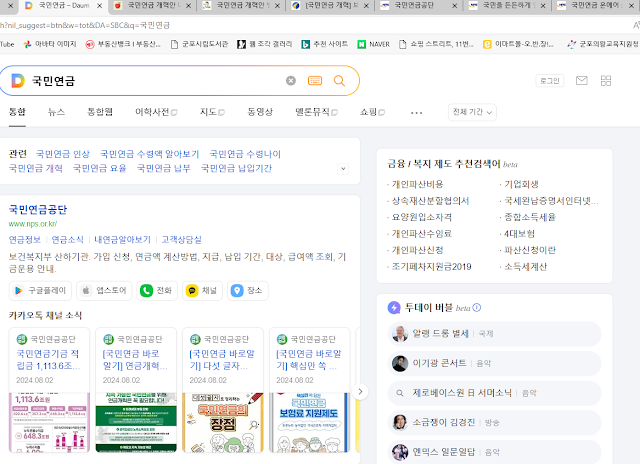Open the www.nps.or.kr URL link
Screen dimensions: 640x464
[33, 224]
